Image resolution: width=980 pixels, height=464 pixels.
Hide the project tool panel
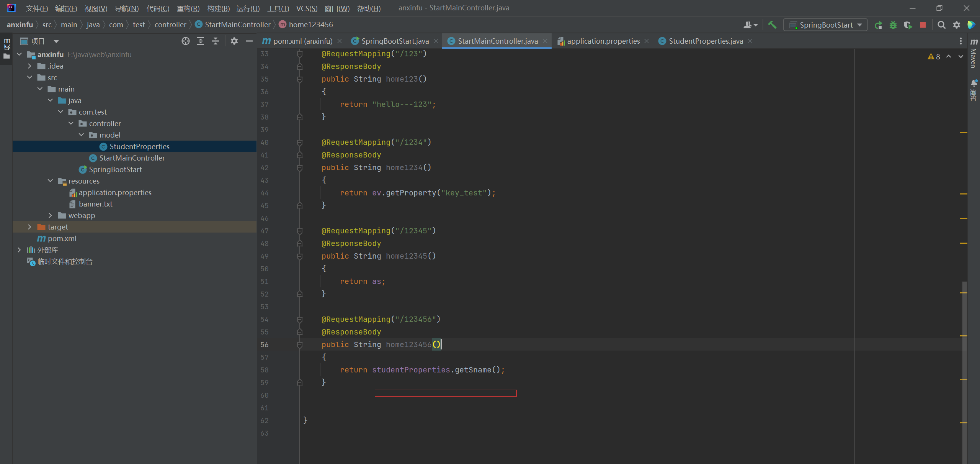[x=249, y=41]
